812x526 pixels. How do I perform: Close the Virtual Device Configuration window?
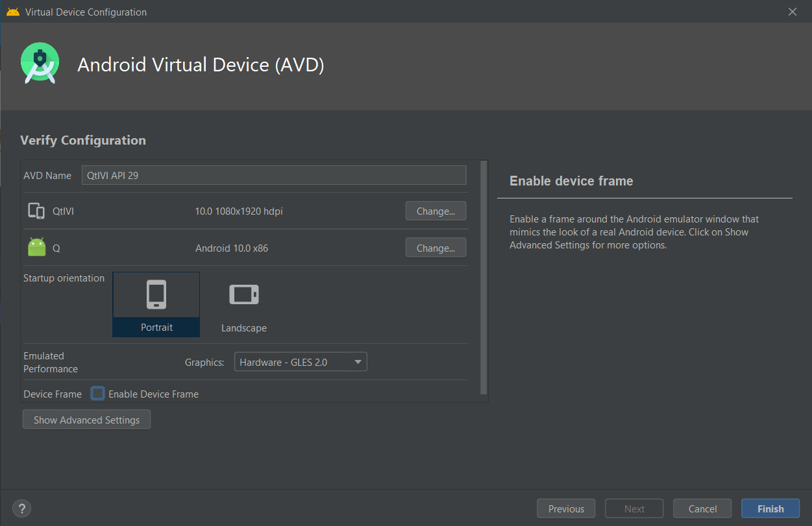pyautogui.click(x=792, y=12)
